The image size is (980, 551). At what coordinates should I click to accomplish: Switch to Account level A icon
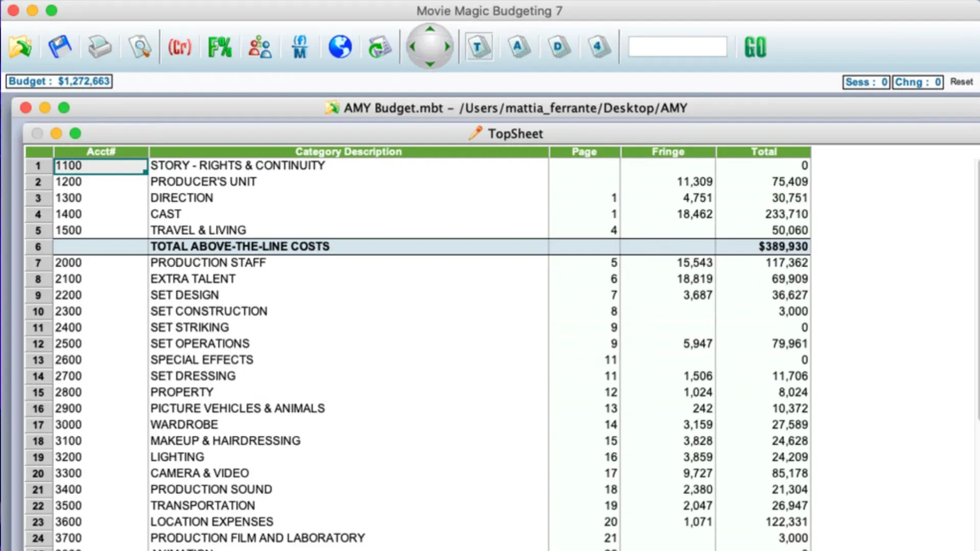point(519,47)
